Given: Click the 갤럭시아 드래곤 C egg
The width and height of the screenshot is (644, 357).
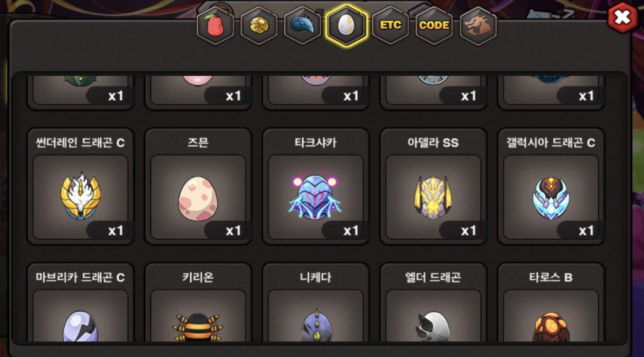Looking at the screenshot, I should pos(551,187).
